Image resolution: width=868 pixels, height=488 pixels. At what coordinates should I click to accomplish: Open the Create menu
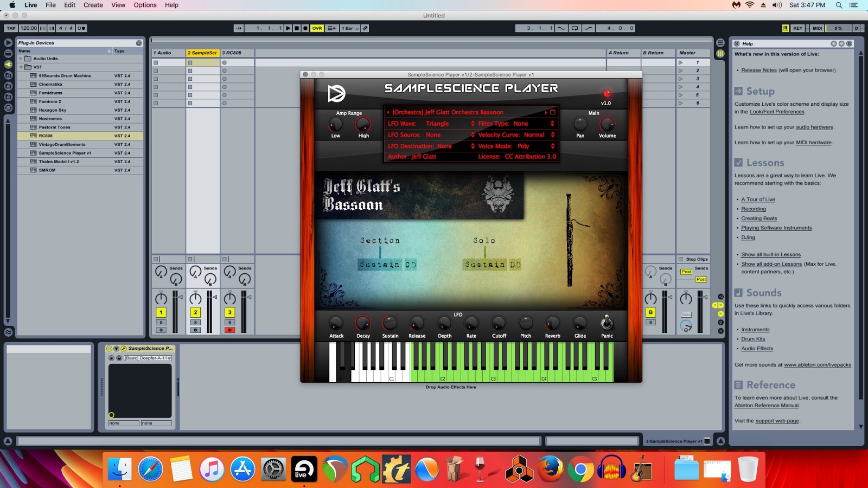pos(93,5)
